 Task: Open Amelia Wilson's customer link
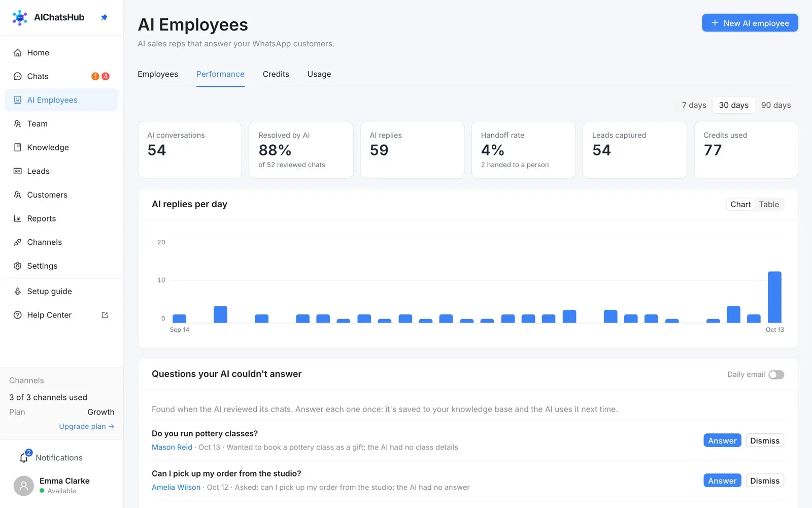pos(176,487)
